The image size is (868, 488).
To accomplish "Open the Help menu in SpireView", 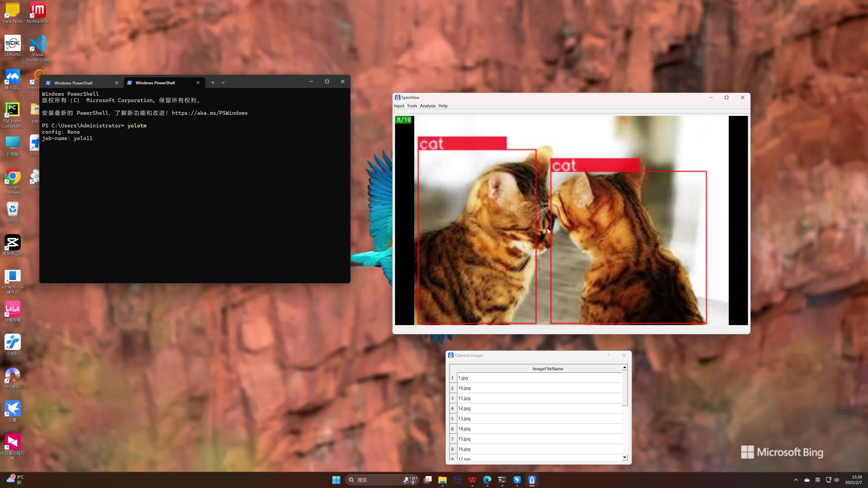I will tap(443, 106).
